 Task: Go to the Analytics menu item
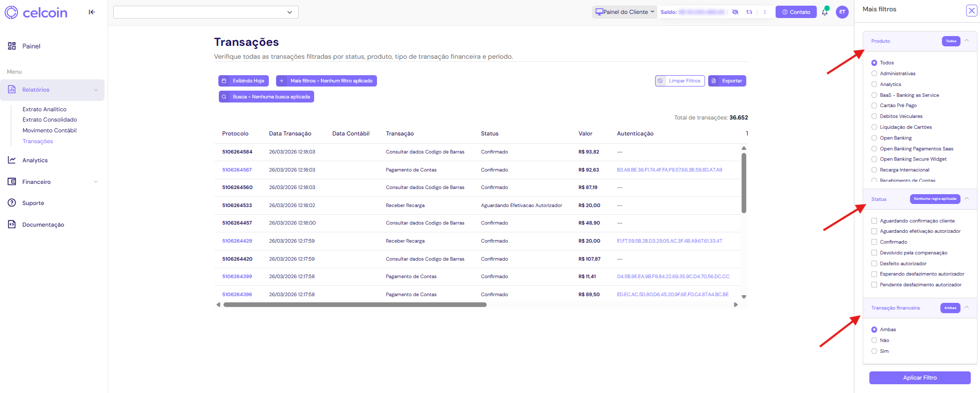pos(35,160)
